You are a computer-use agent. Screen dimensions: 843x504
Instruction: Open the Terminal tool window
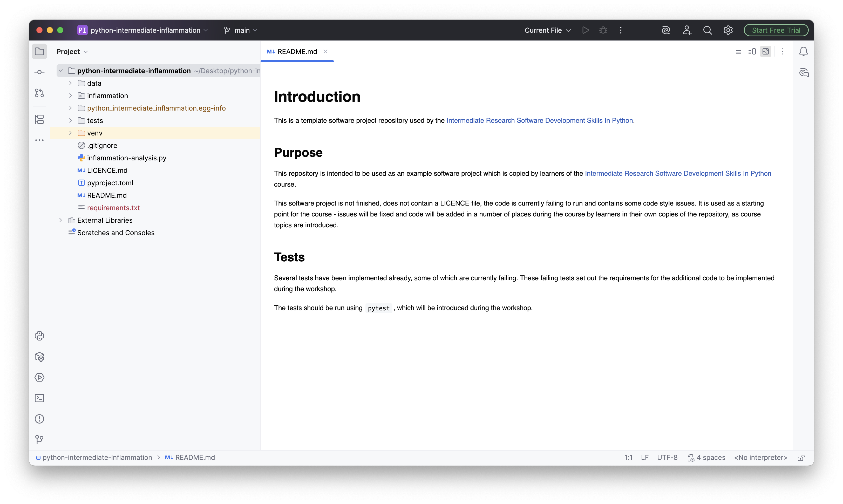coord(39,398)
